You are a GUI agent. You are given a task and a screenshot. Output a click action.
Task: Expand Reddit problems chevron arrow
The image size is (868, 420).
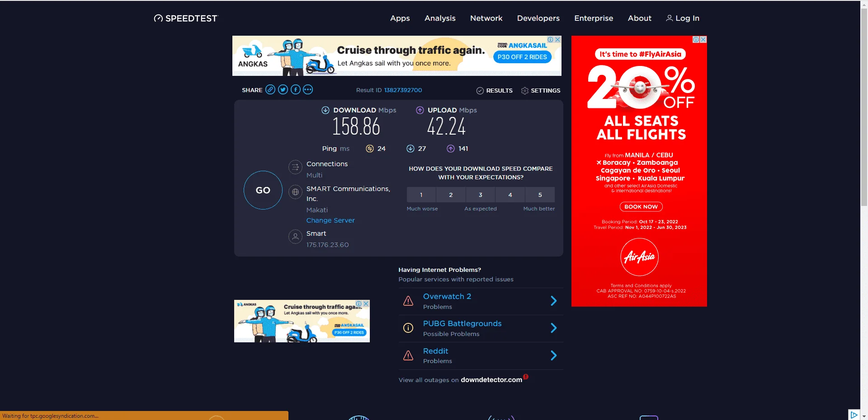pyautogui.click(x=554, y=355)
